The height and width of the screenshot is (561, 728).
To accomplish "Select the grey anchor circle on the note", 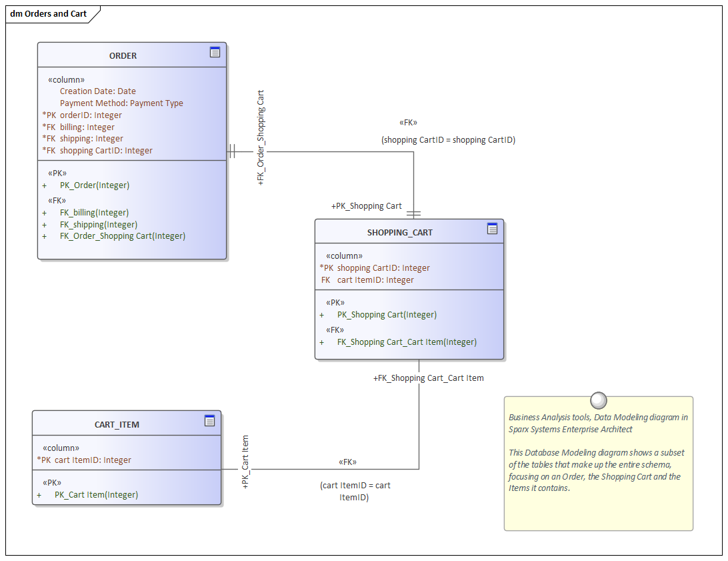I will point(598,400).
